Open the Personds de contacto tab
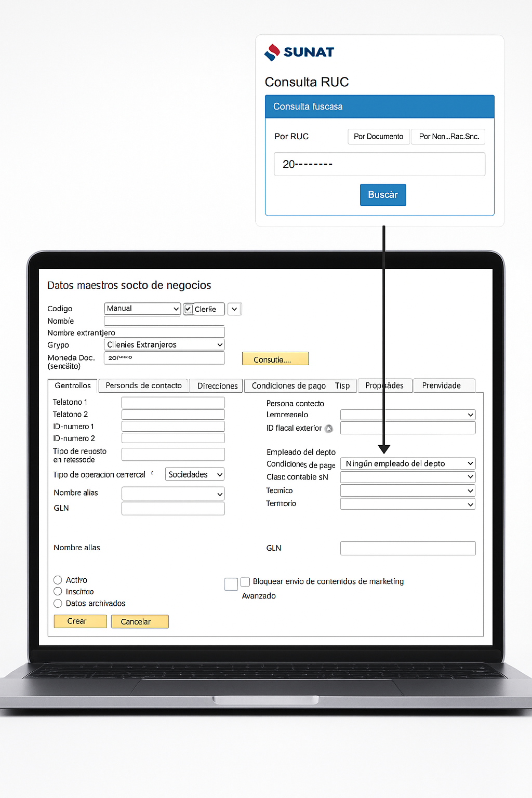This screenshot has height=798, width=532. coord(143,385)
